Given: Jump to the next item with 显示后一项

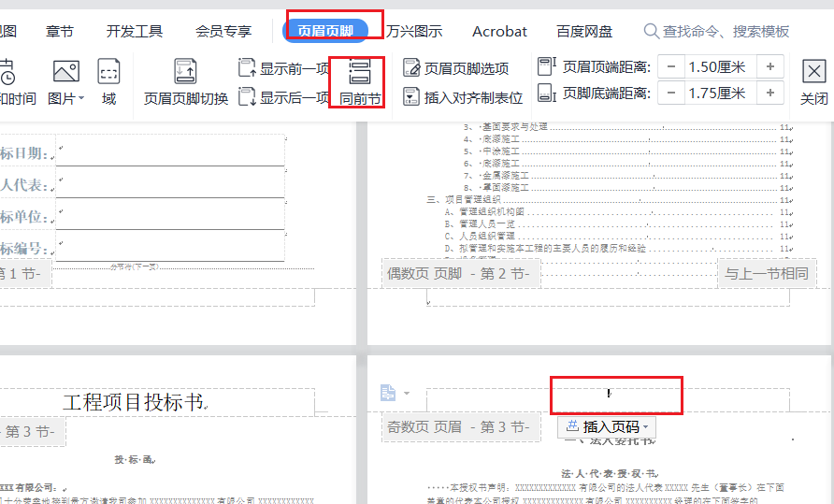Looking at the screenshot, I should click(284, 96).
